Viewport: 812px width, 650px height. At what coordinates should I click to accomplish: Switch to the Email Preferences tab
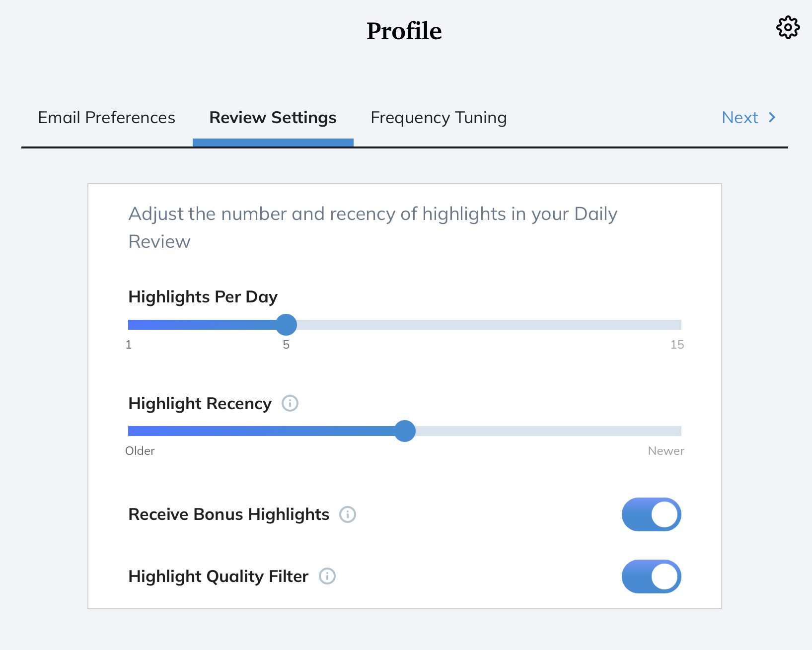[x=107, y=118]
